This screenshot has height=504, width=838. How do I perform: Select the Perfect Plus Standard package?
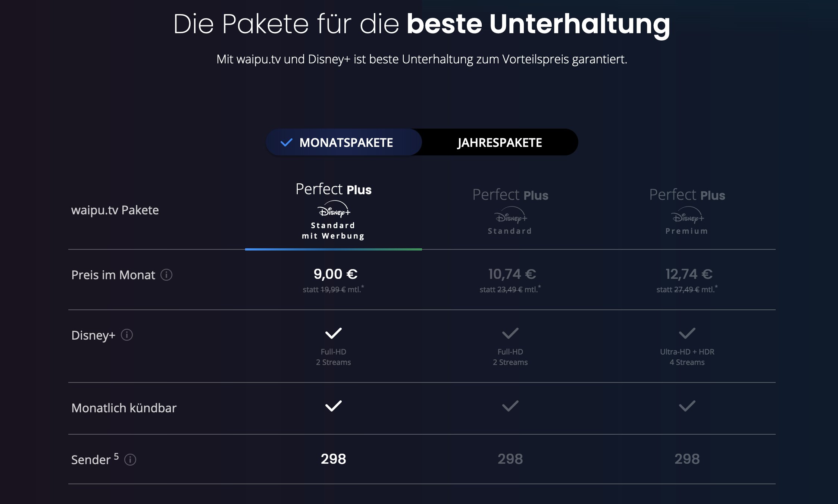coord(510,195)
